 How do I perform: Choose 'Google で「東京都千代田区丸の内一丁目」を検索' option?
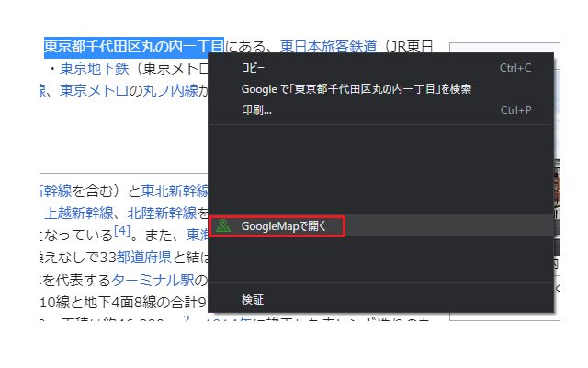pyautogui.click(x=381, y=89)
